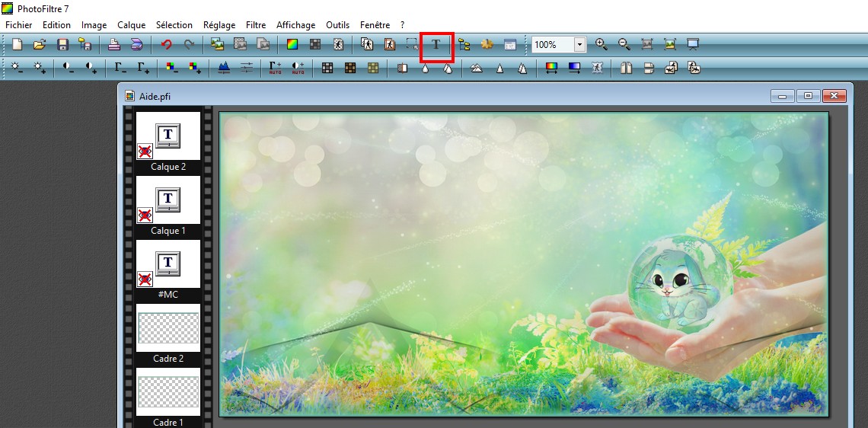Click the show selection dashed-rectangle icon
The width and height of the screenshot is (868, 428).
click(x=411, y=44)
